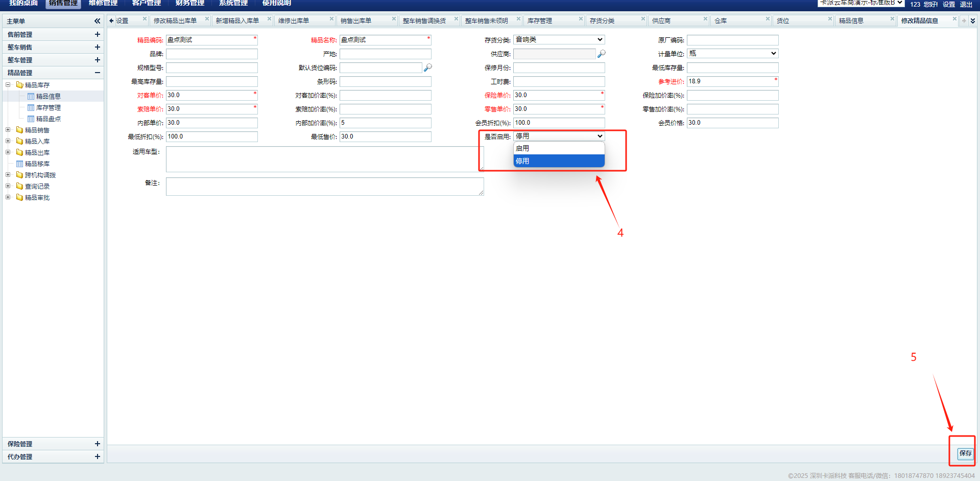Click the 退出 logout link

coord(966,4)
